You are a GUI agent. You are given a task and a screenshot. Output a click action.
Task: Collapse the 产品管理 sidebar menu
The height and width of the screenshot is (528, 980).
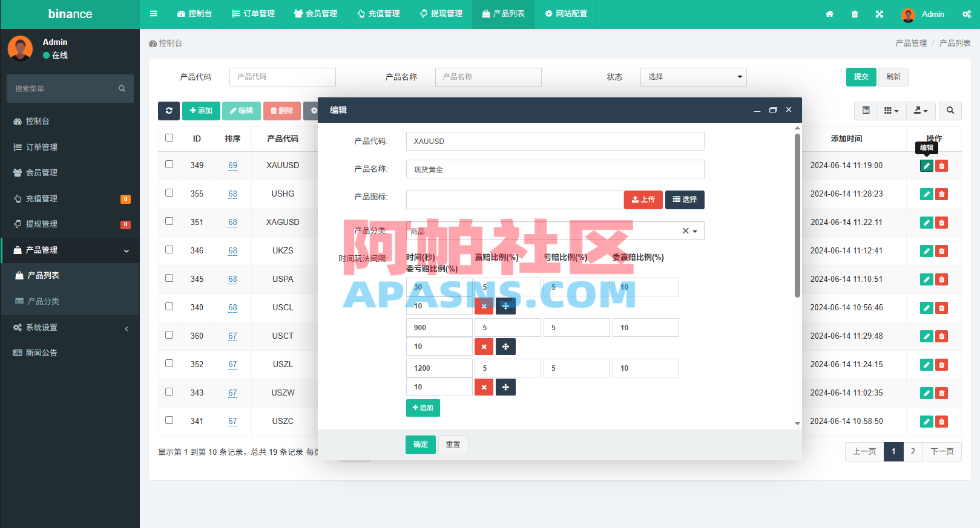pyautogui.click(x=70, y=250)
